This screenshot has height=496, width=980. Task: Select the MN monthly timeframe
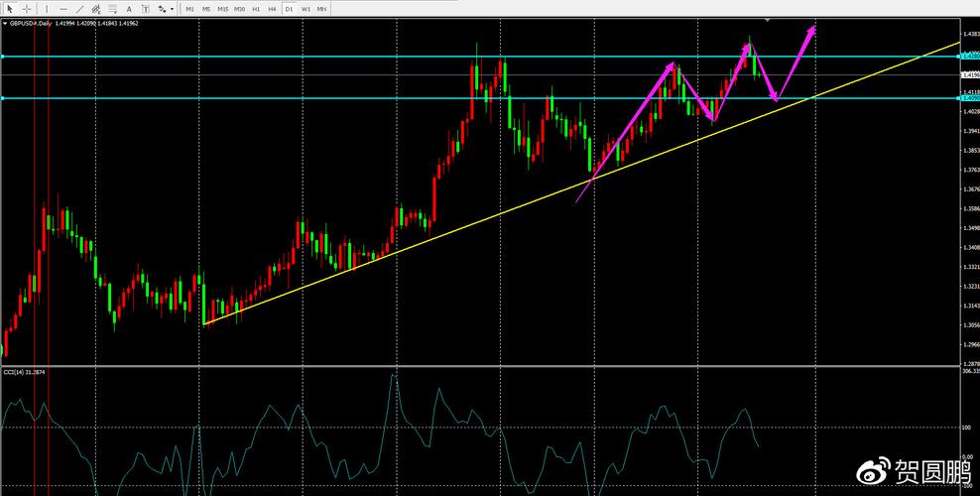[321, 9]
